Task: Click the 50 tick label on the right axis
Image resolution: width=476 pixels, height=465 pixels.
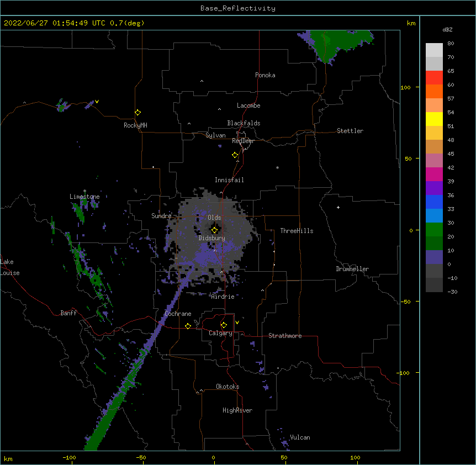Action: click(408, 158)
